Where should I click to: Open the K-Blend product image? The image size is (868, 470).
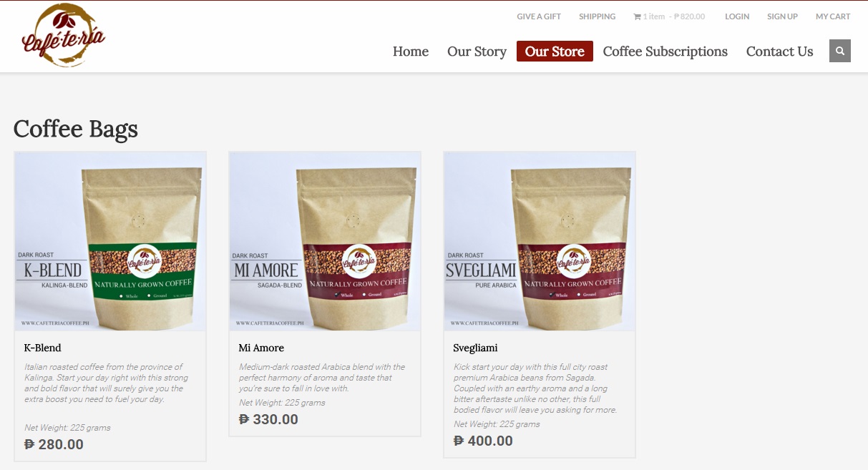click(110, 241)
